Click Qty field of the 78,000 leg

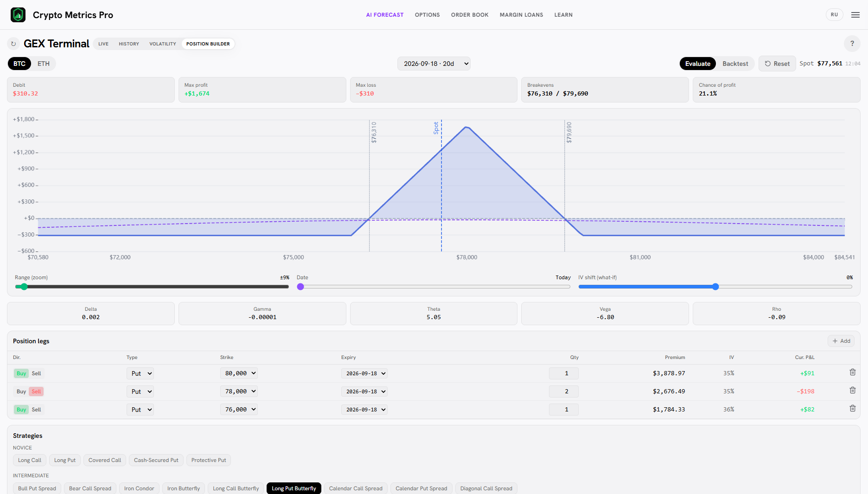tap(564, 391)
